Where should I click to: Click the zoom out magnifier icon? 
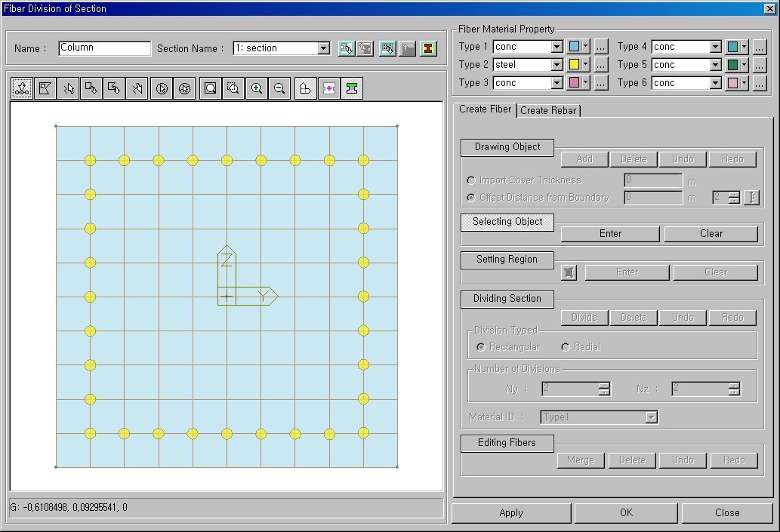click(x=279, y=89)
